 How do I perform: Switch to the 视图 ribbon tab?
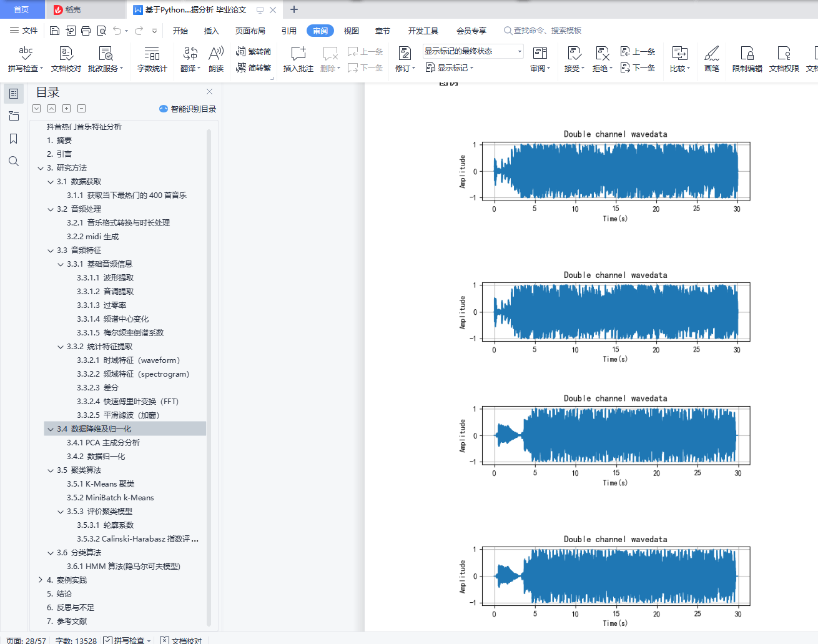click(352, 31)
